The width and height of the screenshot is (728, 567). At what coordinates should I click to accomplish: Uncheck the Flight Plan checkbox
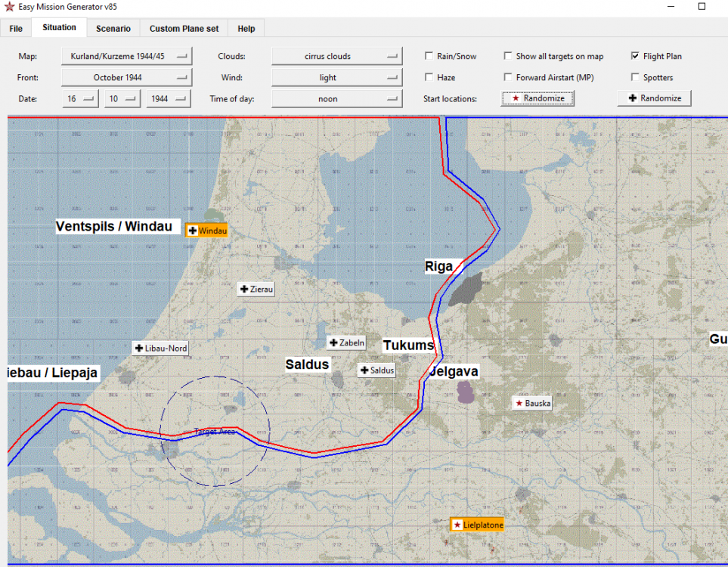click(x=635, y=56)
